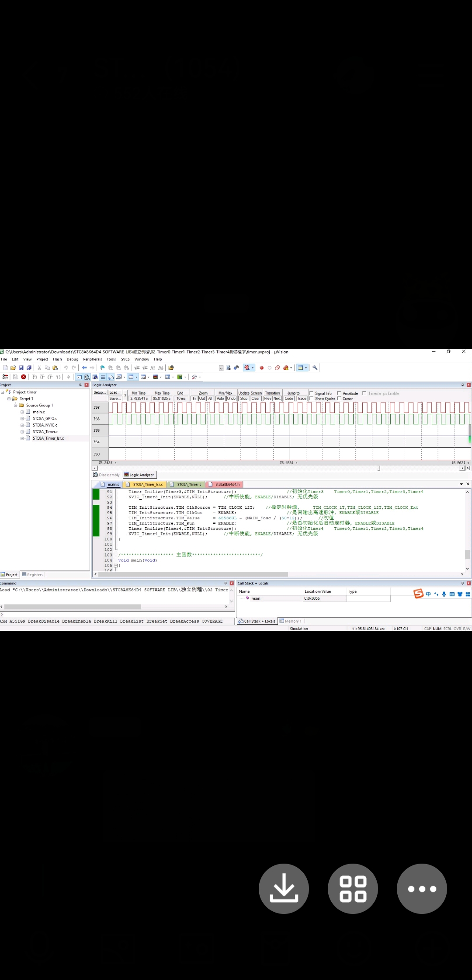Screen dimensions: 472x980
Task: Switch to the Disassembly tab
Action: coord(107,475)
